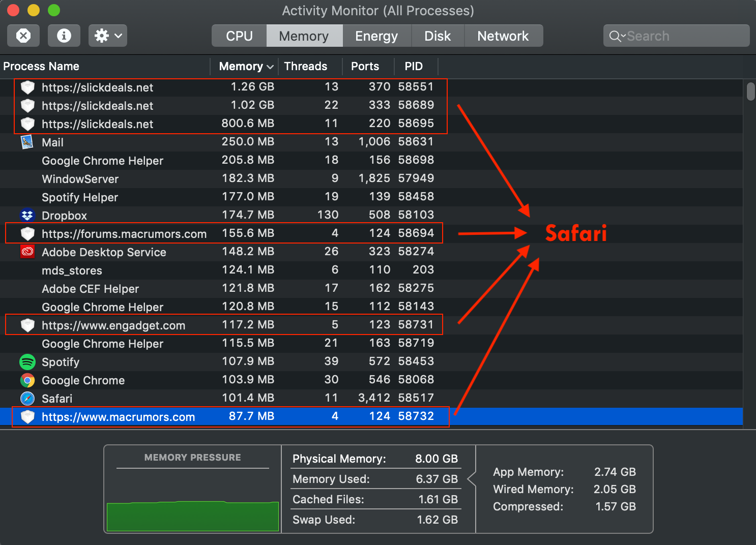Select the mds_stores process
756x545 pixels.
(371, 270)
